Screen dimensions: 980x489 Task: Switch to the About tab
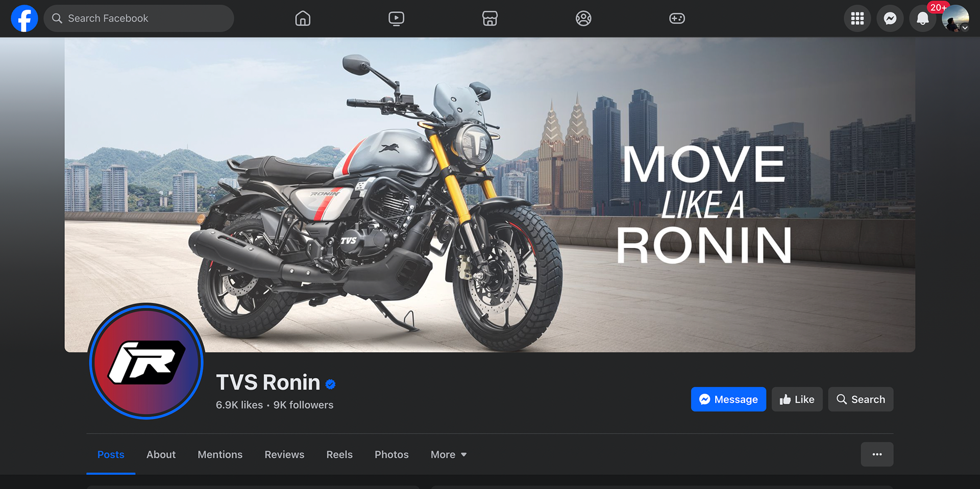click(161, 454)
